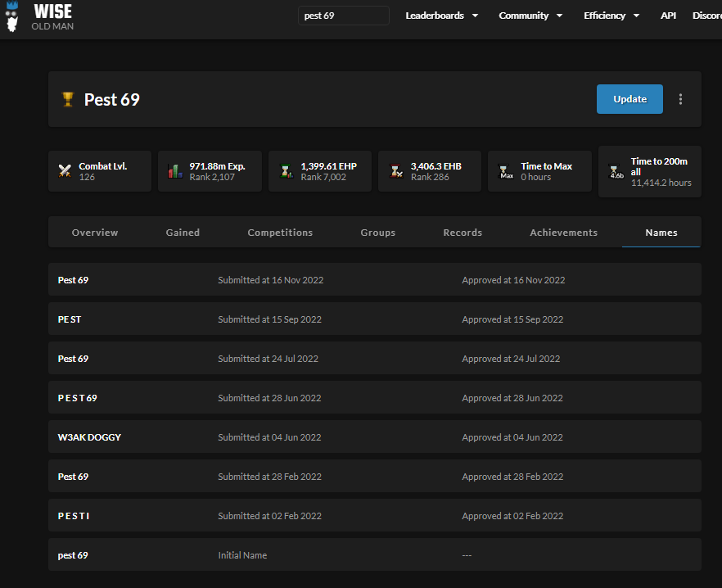Switch to the Overview tab
This screenshot has height=588, width=722.
(95, 233)
